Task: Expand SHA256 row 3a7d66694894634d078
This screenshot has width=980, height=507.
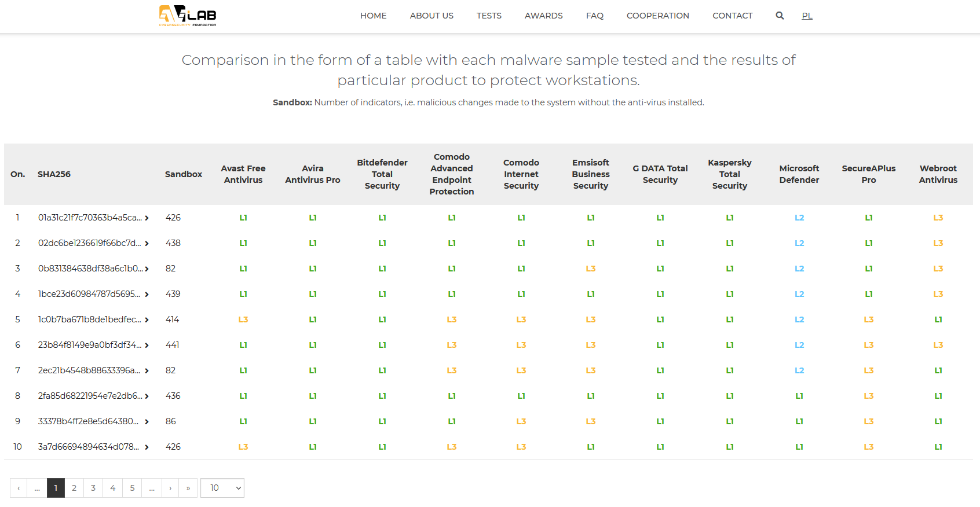Action: tap(147, 447)
